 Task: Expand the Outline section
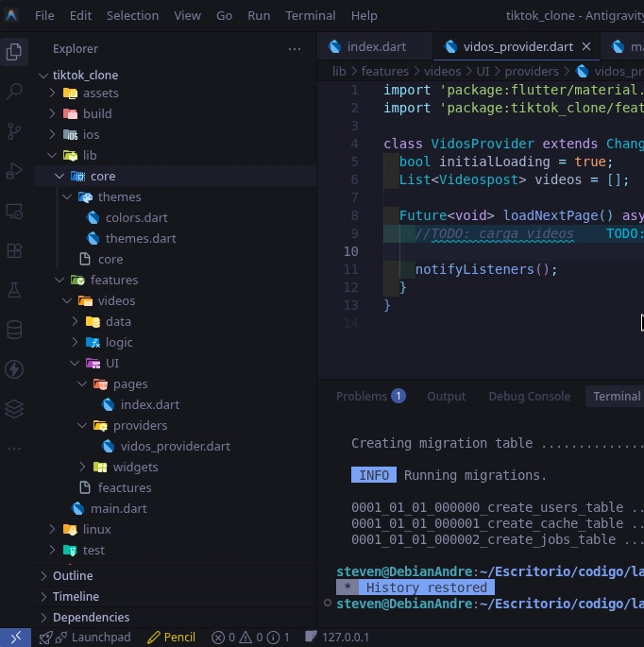(x=73, y=575)
